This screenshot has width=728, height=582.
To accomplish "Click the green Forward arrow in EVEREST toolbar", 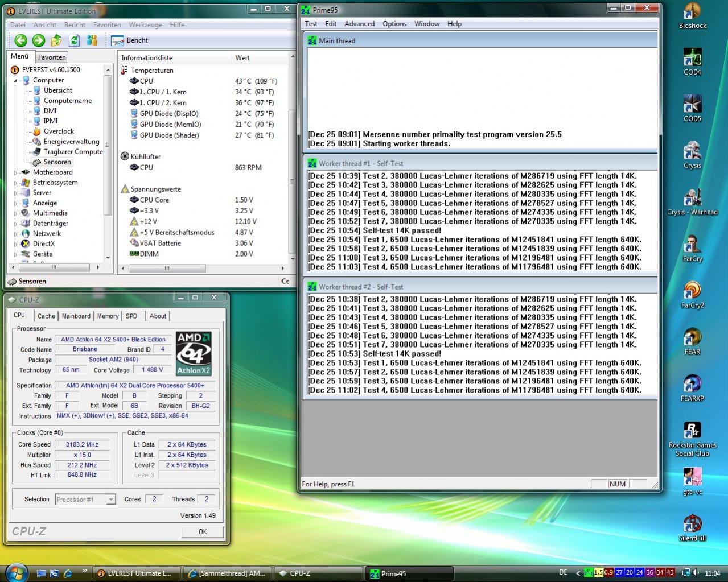I will pos(39,40).
